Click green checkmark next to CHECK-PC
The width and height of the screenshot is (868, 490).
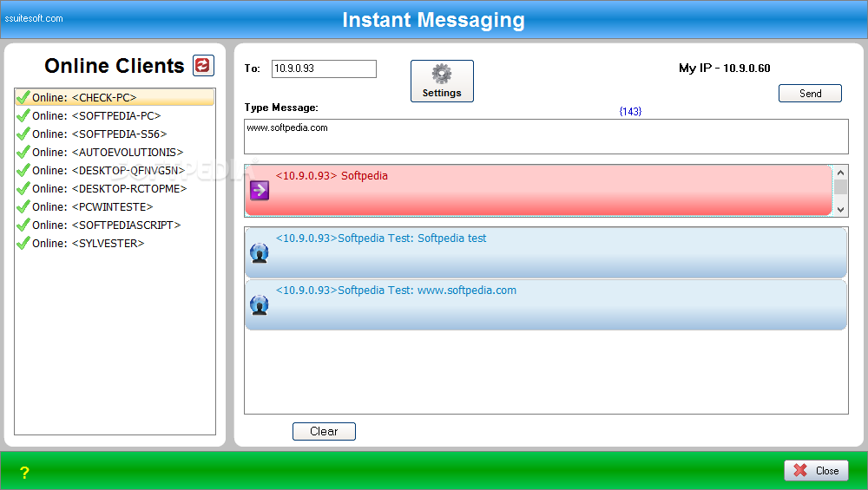pyautogui.click(x=23, y=97)
